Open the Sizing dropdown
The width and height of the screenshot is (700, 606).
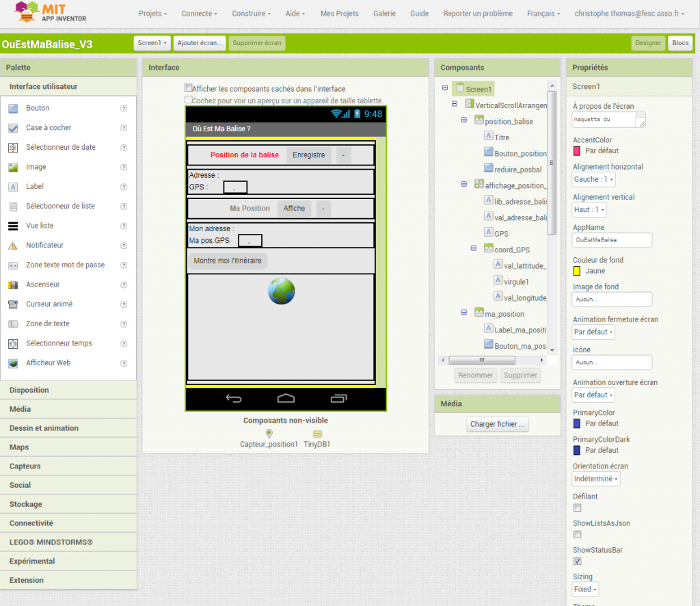click(x=585, y=590)
